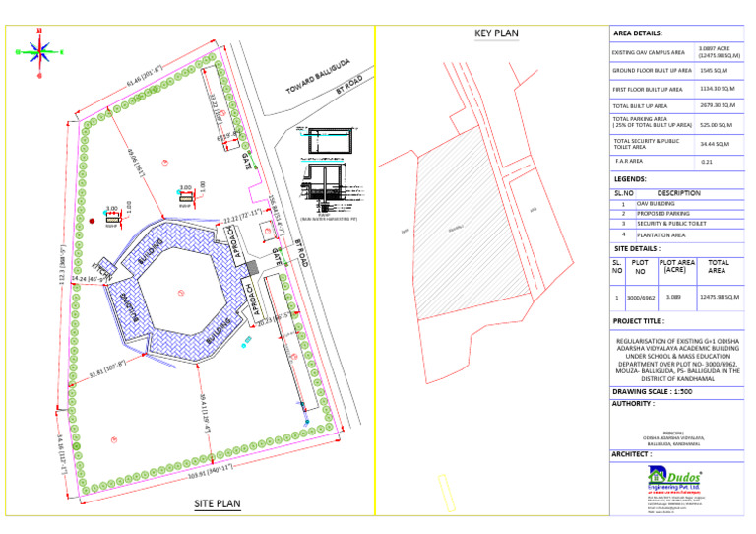The image size is (756, 534).
Task: Click the 'TOTAL AREA' column header
Action: 718,266
